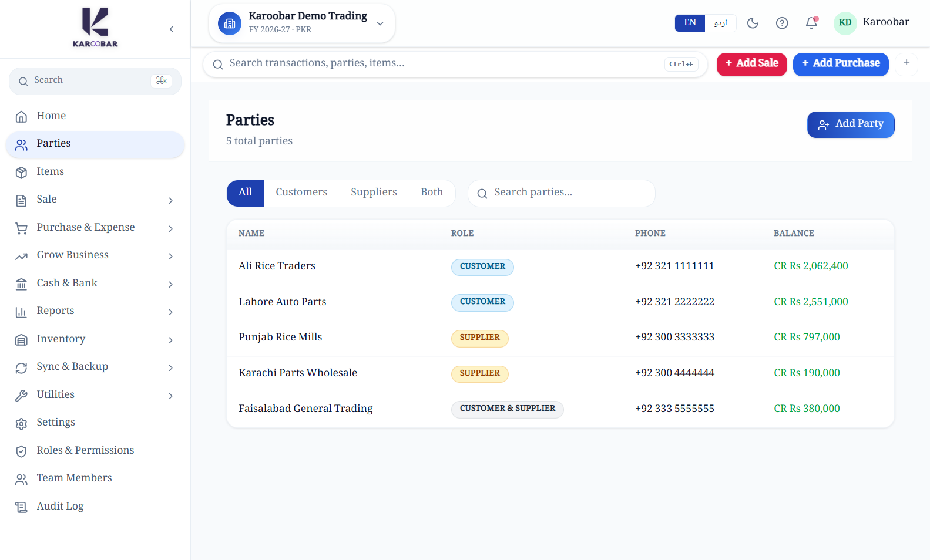Switch to the Suppliers tab
The image size is (930, 560).
pyautogui.click(x=374, y=193)
